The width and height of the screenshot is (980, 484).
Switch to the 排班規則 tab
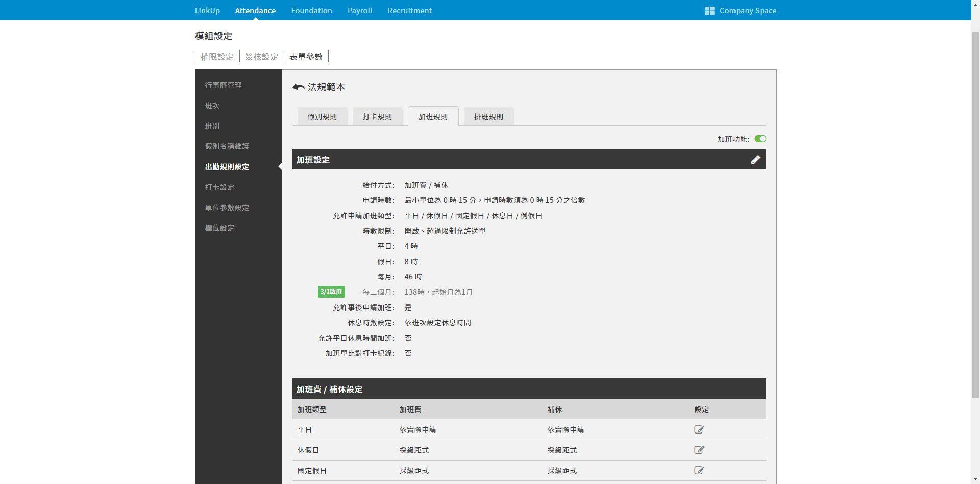[488, 116]
